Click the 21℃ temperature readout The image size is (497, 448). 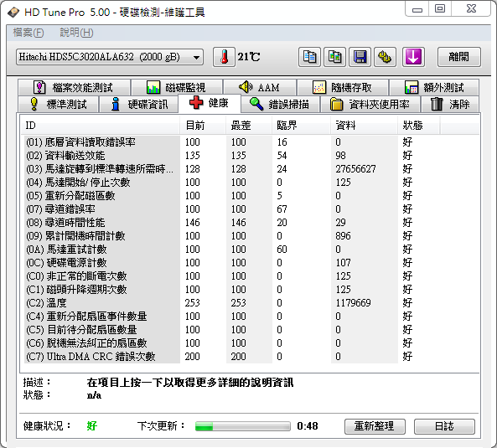[x=249, y=57]
